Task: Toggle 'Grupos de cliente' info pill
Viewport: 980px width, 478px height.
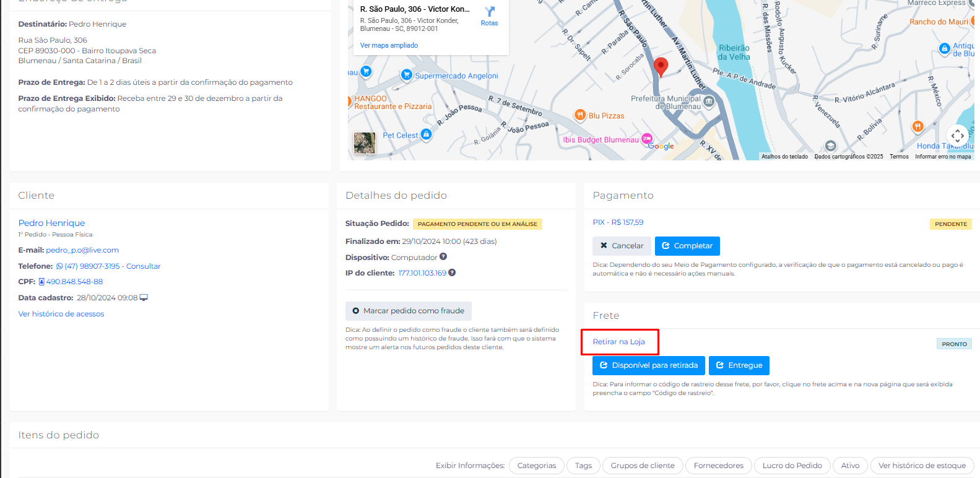Action: coord(643,466)
